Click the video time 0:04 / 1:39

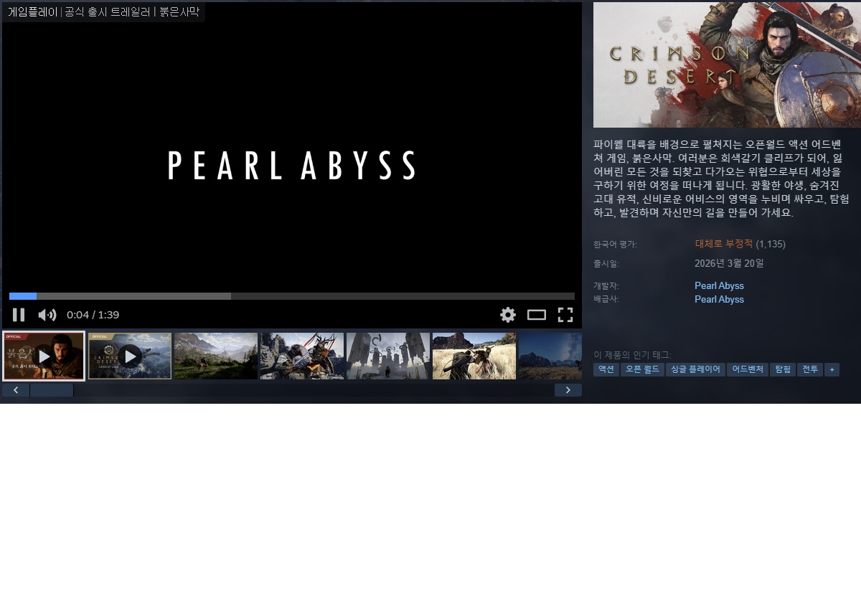[x=93, y=315]
